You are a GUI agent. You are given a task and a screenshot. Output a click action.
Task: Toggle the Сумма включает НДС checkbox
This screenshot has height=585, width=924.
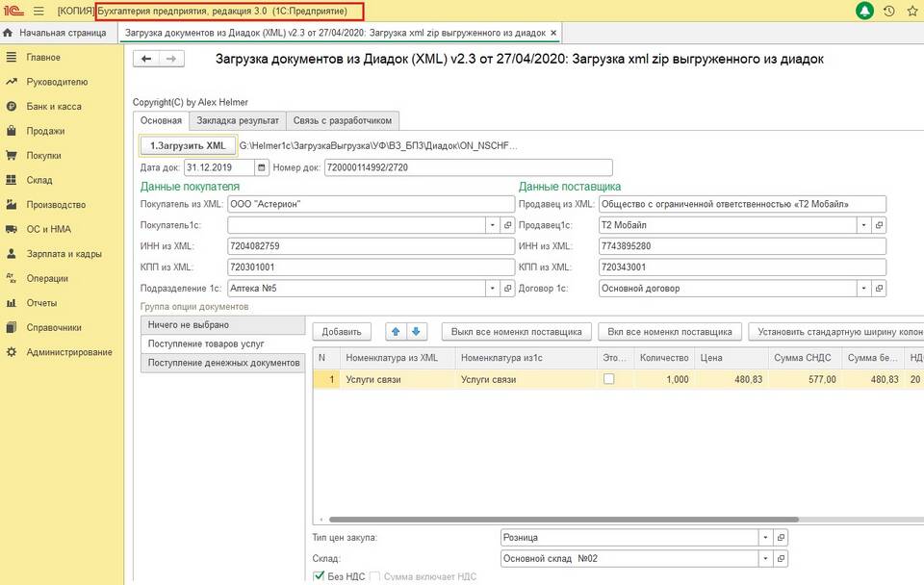coord(374,576)
